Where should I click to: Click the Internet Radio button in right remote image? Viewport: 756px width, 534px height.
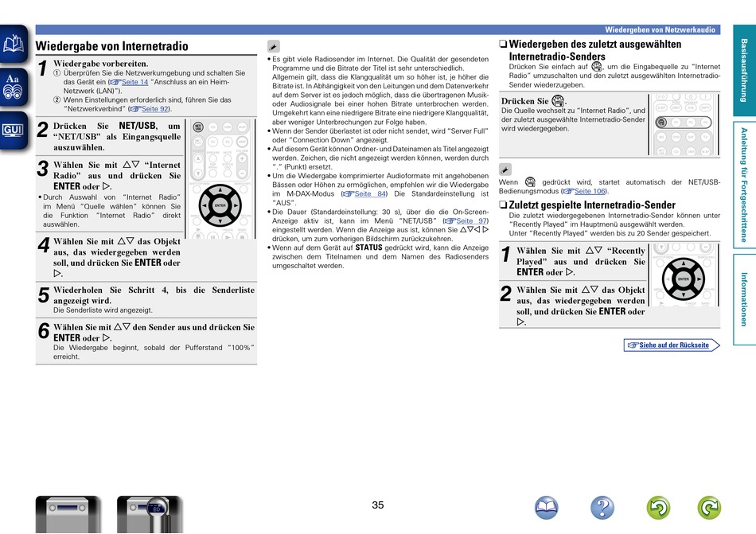coord(661,123)
